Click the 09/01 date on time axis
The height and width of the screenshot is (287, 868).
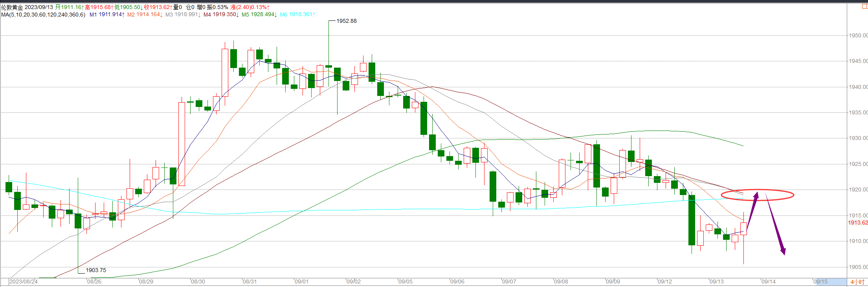coord(302,281)
